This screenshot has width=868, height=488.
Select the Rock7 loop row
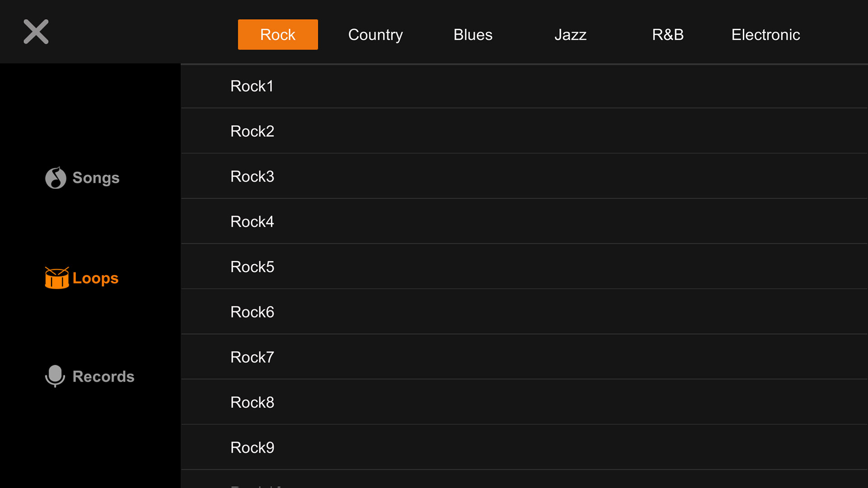252,357
